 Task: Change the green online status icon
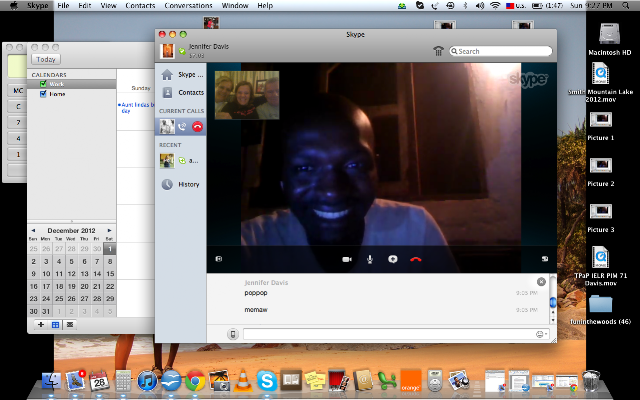coord(182,51)
